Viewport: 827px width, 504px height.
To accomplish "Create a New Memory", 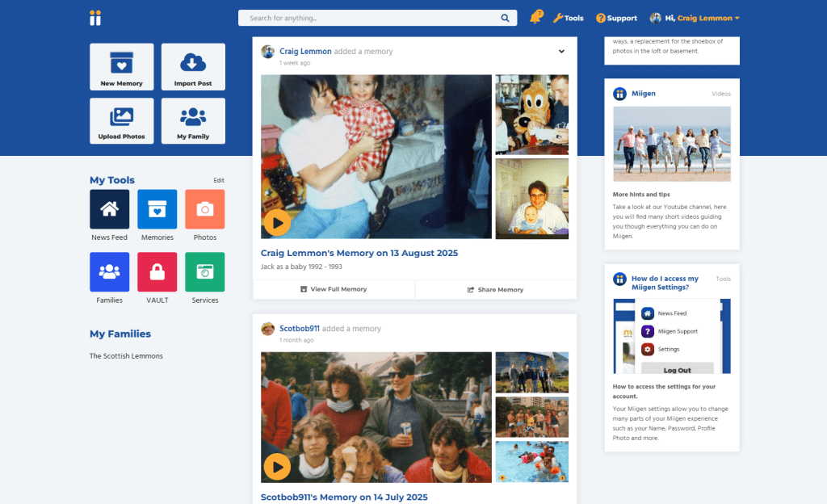I will coord(122,67).
